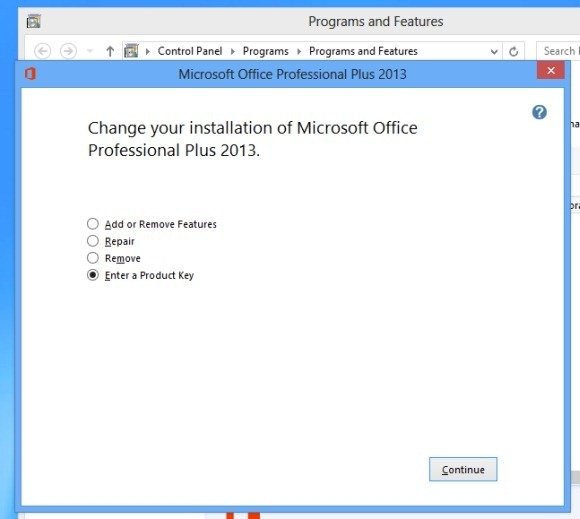
Task: Click the Search field in Programs and Features
Action: click(x=558, y=51)
